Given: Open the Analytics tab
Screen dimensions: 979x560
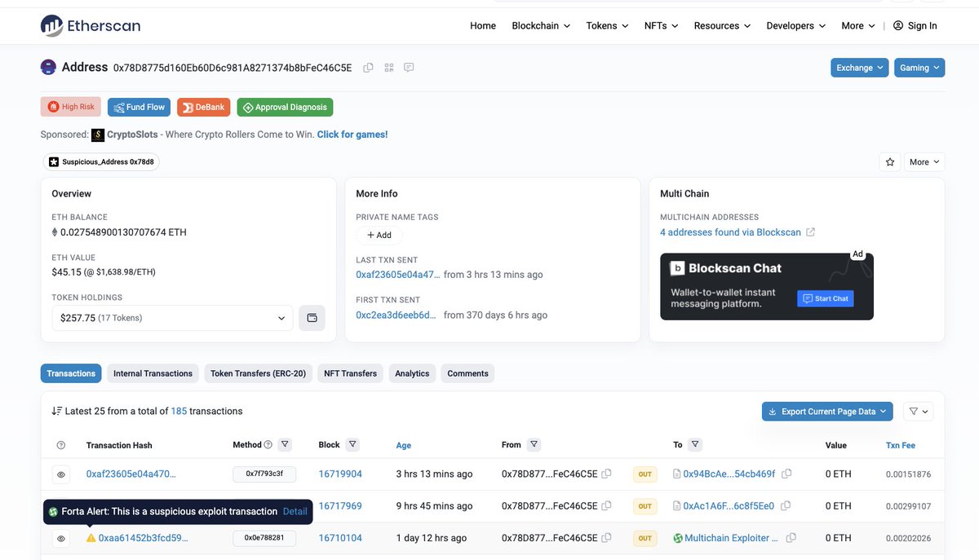Looking at the screenshot, I should (x=412, y=373).
